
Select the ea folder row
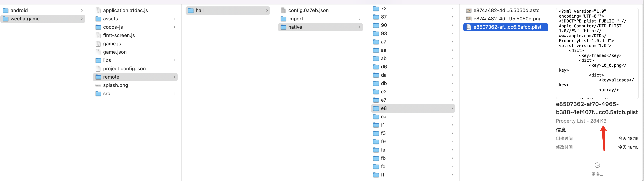point(413,117)
